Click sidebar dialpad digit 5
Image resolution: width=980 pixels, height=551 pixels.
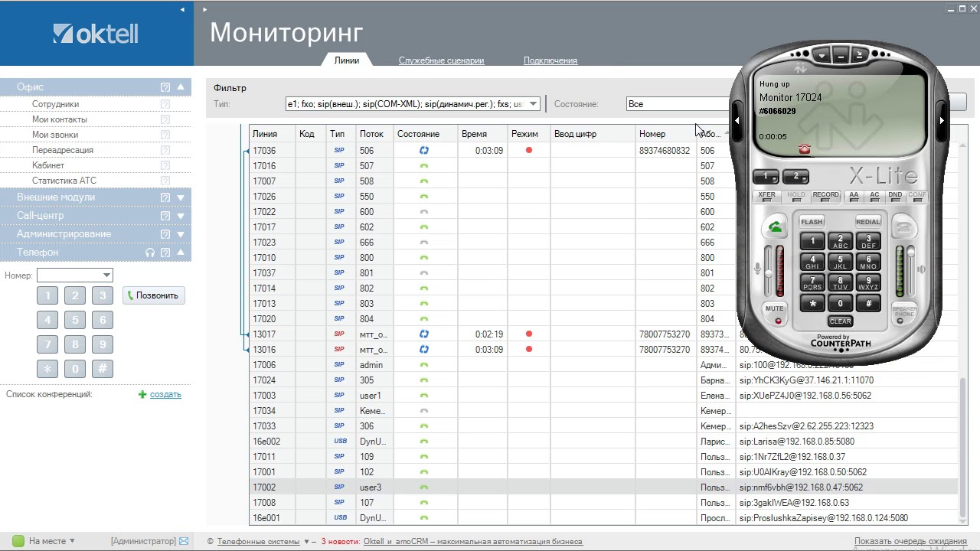click(75, 320)
